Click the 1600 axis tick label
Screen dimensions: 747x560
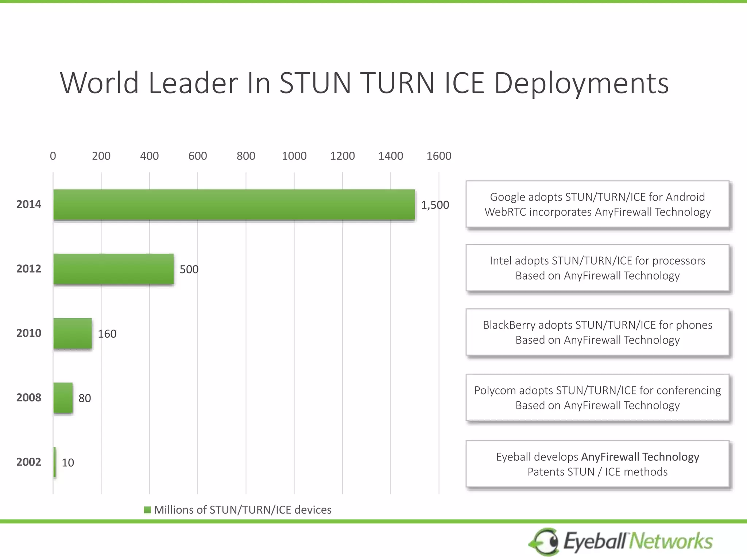coord(439,156)
